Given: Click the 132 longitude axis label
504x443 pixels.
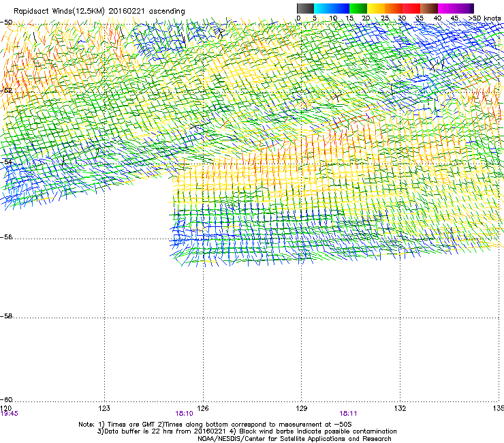Looking at the screenshot, I should click(400, 408).
